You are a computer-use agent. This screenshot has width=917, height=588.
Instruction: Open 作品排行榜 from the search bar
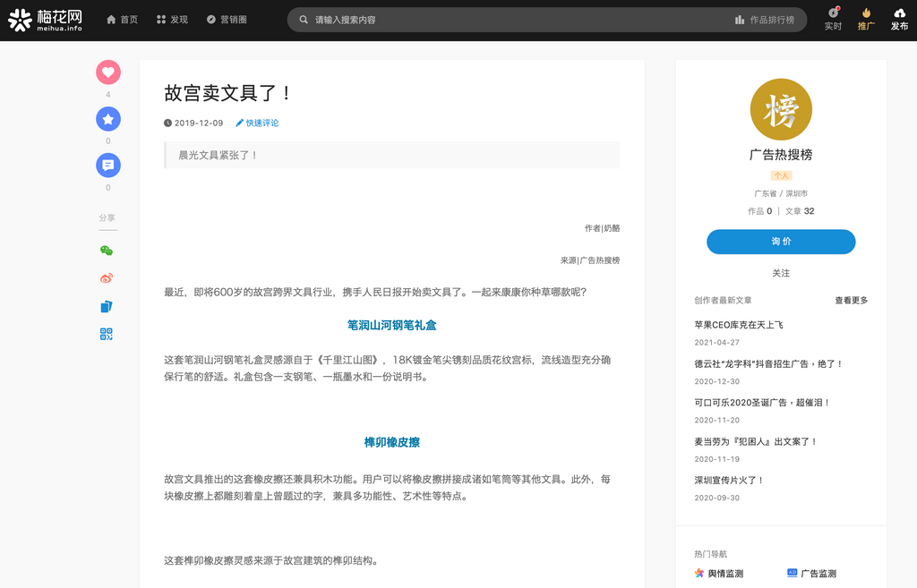click(x=765, y=20)
